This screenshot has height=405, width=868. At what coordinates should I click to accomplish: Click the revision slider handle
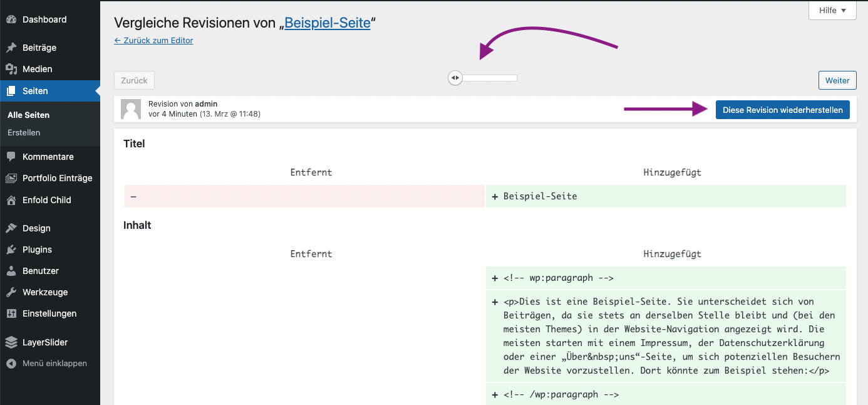click(x=455, y=78)
